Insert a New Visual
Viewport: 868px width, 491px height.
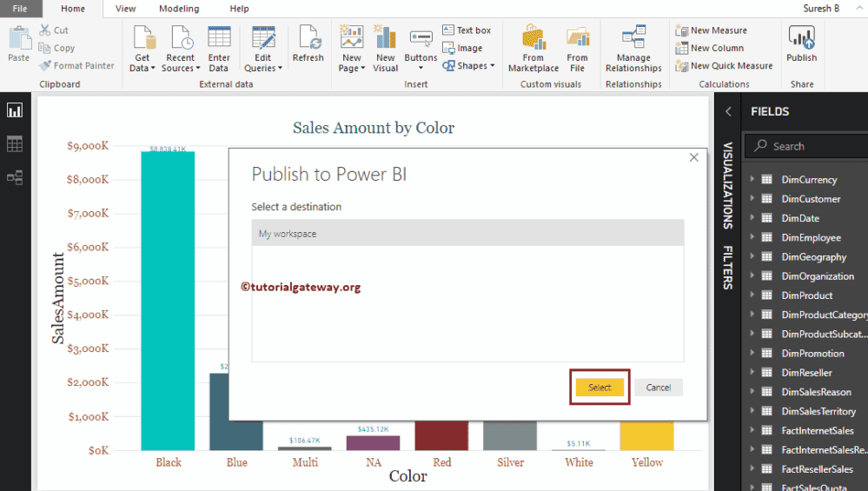385,50
